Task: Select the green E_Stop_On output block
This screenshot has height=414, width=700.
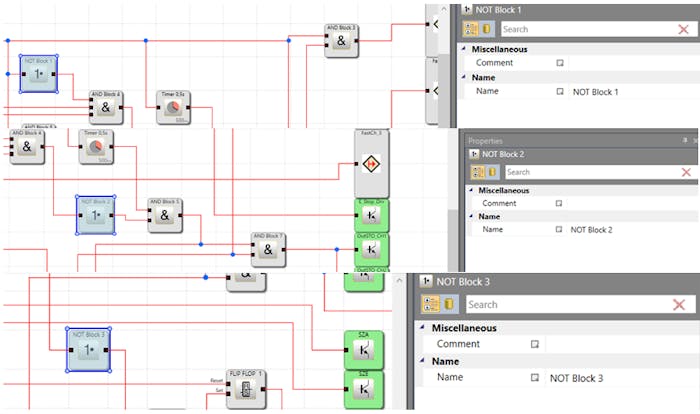Action: (x=371, y=215)
